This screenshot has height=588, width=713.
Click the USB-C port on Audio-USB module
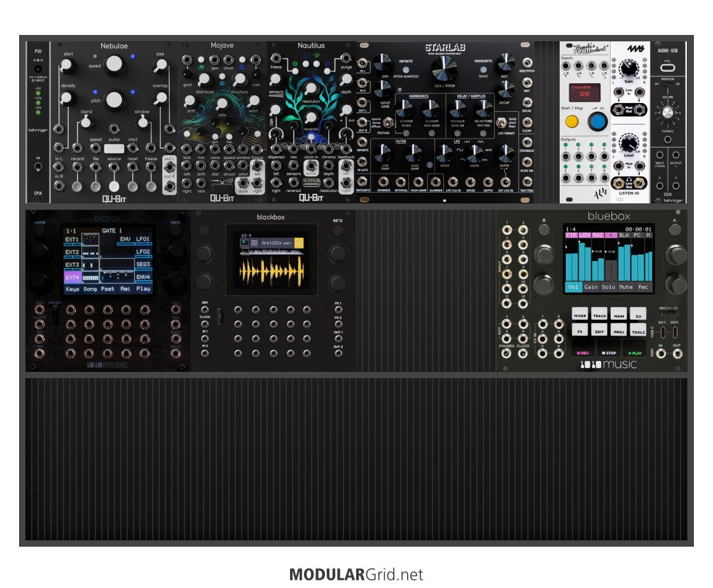[667, 68]
